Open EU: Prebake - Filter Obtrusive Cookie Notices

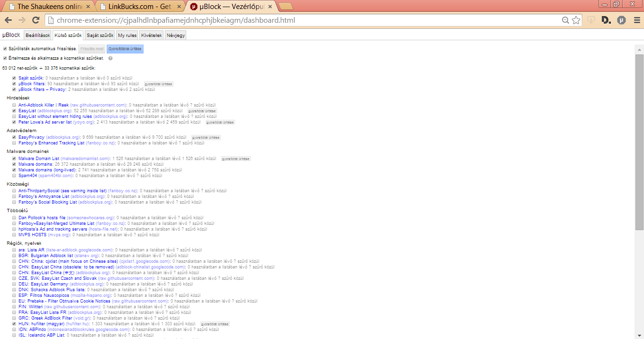click(x=64, y=301)
